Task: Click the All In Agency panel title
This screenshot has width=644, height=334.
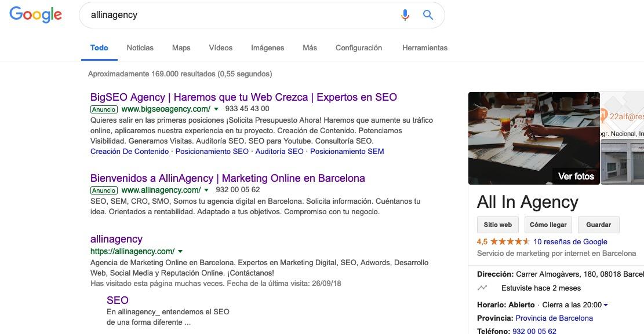Action: (527, 202)
